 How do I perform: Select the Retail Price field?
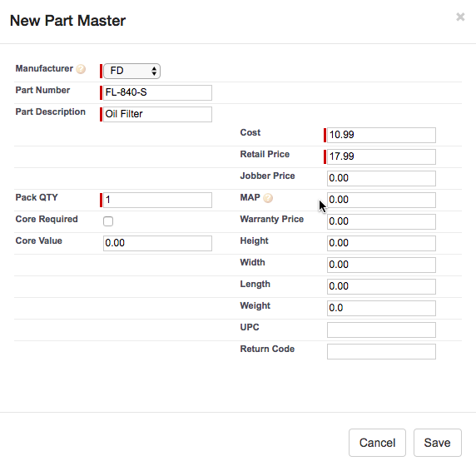pos(381,156)
